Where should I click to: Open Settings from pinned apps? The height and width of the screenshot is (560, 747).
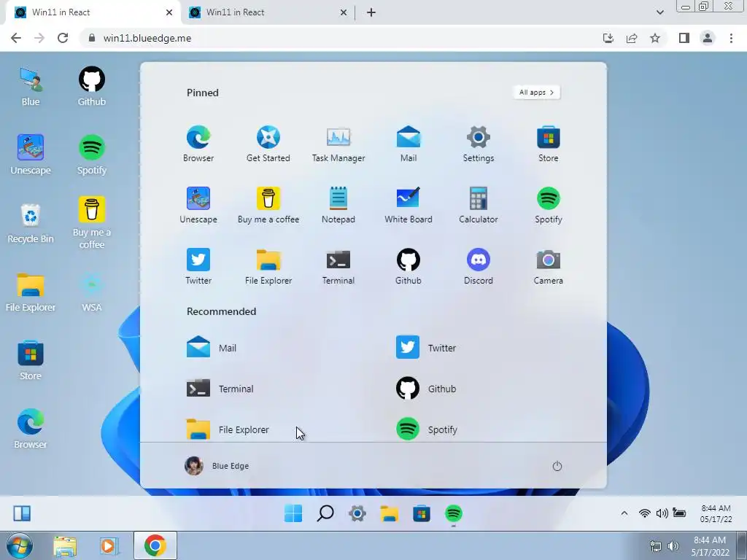coord(479,144)
